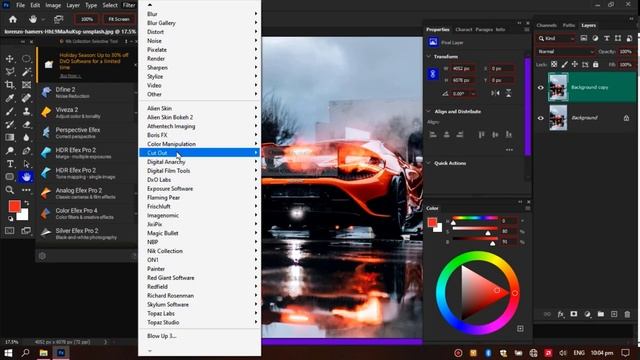
Task: Select the Dodge tool
Action: coord(9,151)
